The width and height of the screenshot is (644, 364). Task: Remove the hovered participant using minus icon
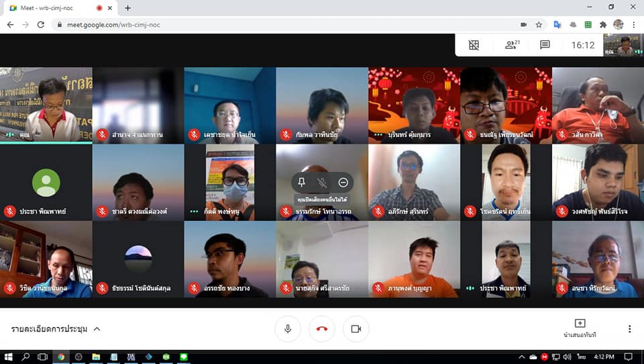(343, 182)
